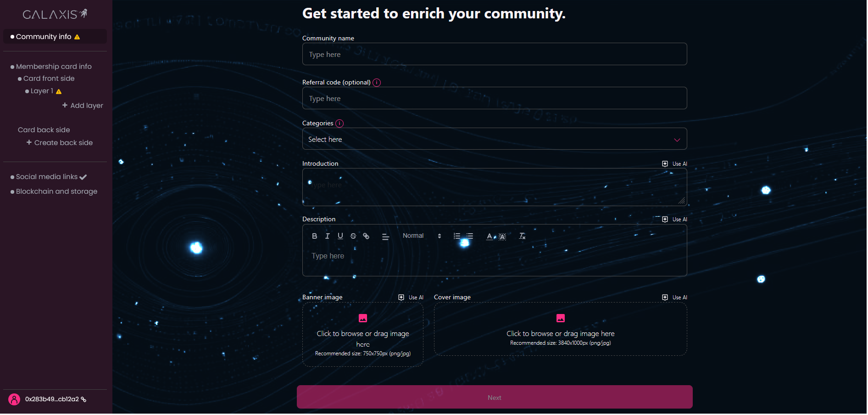Image resolution: width=868 pixels, height=415 pixels.
Task: Go to Blockchain and storage section
Action: coord(56,191)
